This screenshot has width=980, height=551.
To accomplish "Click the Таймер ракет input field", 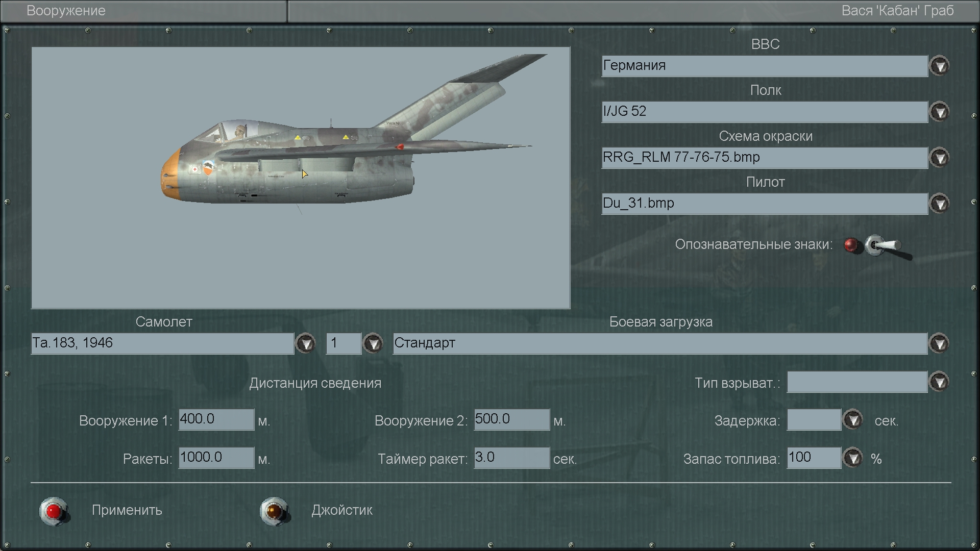I will coord(511,458).
